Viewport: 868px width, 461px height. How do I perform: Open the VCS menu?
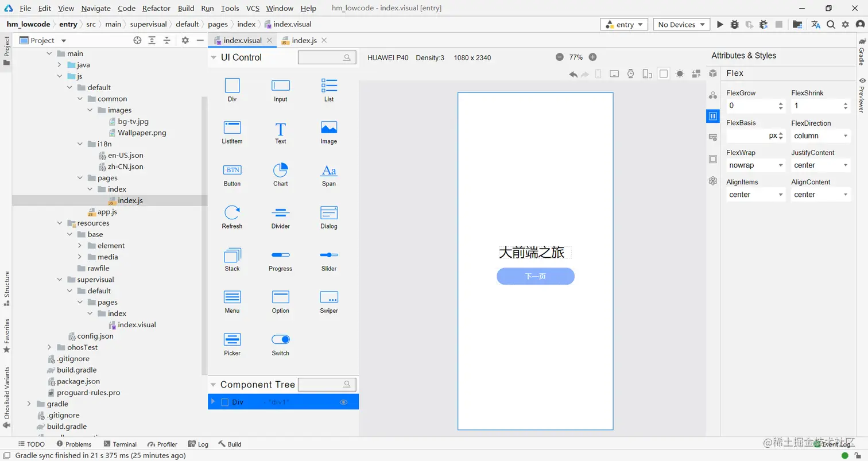pyautogui.click(x=253, y=8)
